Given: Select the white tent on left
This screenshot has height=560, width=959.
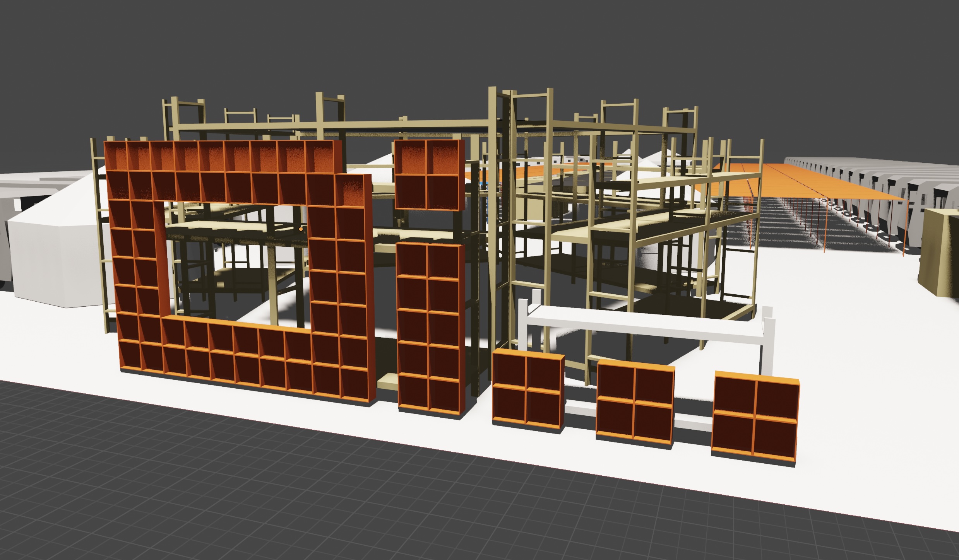Looking at the screenshot, I should point(50,251).
